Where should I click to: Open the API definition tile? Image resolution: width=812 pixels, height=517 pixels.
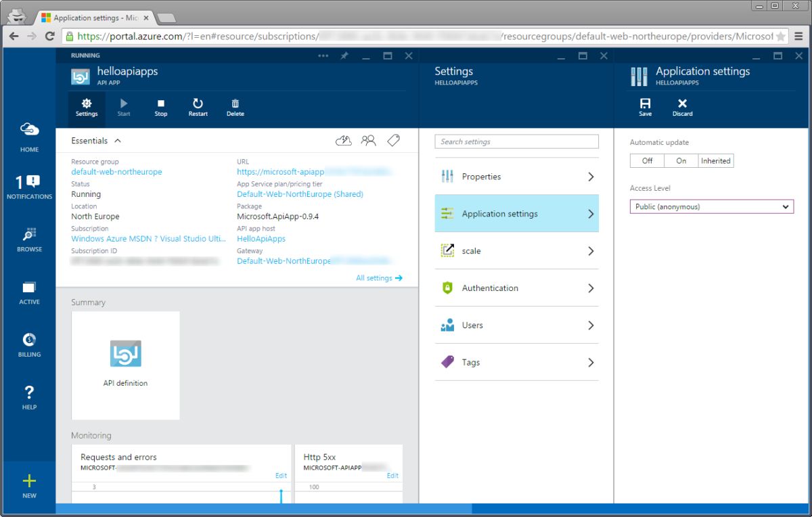click(x=125, y=365)
